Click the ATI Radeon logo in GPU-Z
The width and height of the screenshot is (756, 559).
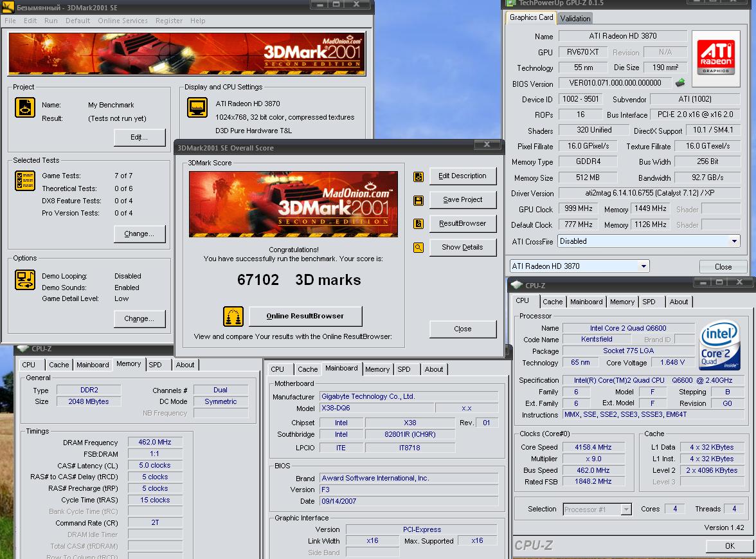(716, 59)
